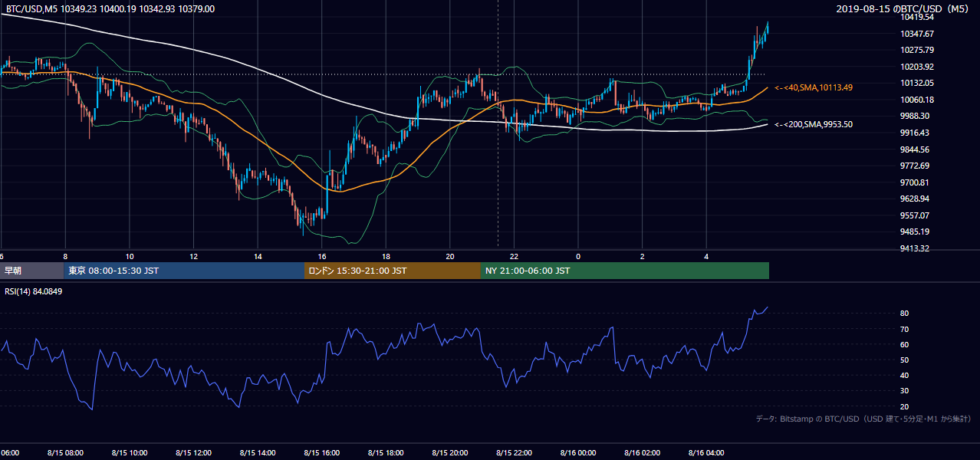The width and height of the screenshot is (980, 460).
Task: Select the 8/16 00:00 date label
Action: pyautogui.click(x=578, y=452)
